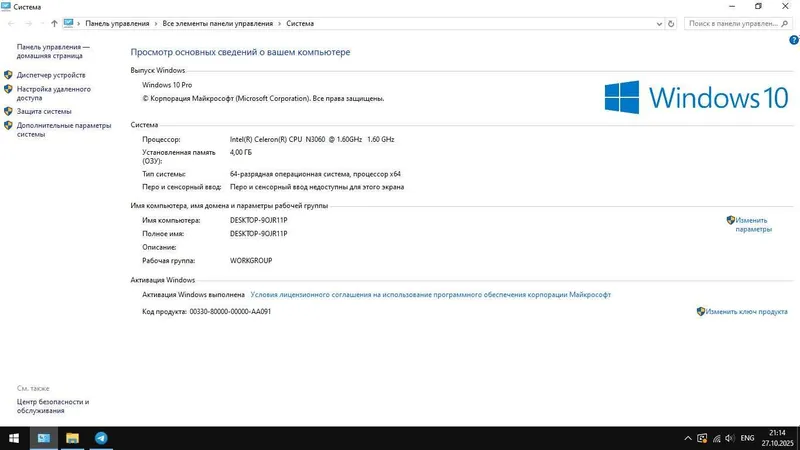Click the refresh icon in address bar
The image size is (800, 450).
coord(671,23)
